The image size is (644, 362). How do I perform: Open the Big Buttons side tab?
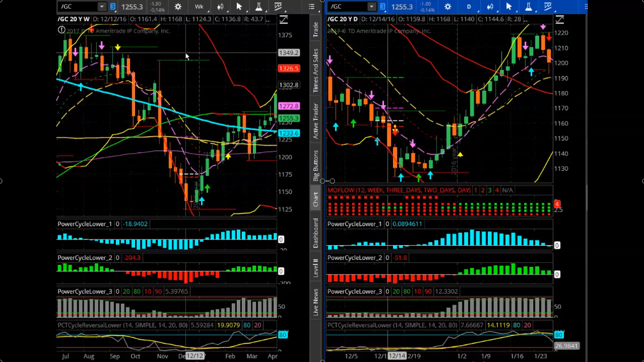click(x=315, y=166)
